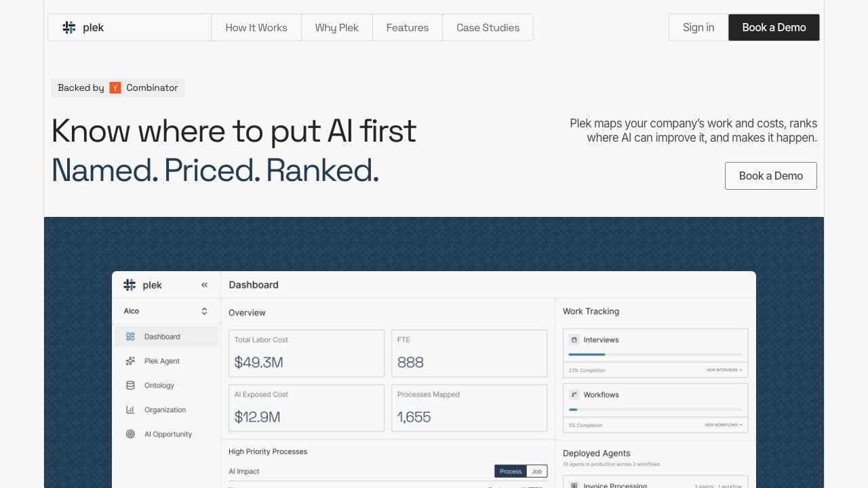Click the Invoice Processing agent icon
868x488 pixels.
pyautogui.click(x=574, y=485)
